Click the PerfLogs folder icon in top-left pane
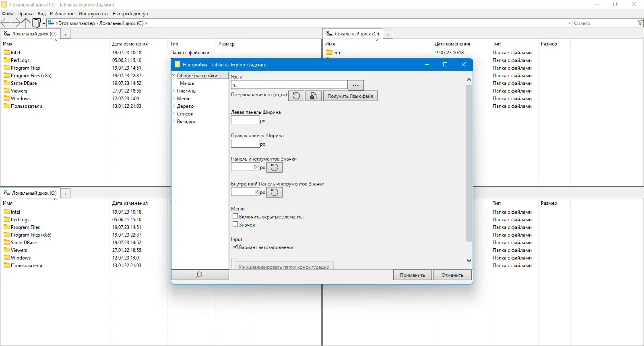 [7, 60]
